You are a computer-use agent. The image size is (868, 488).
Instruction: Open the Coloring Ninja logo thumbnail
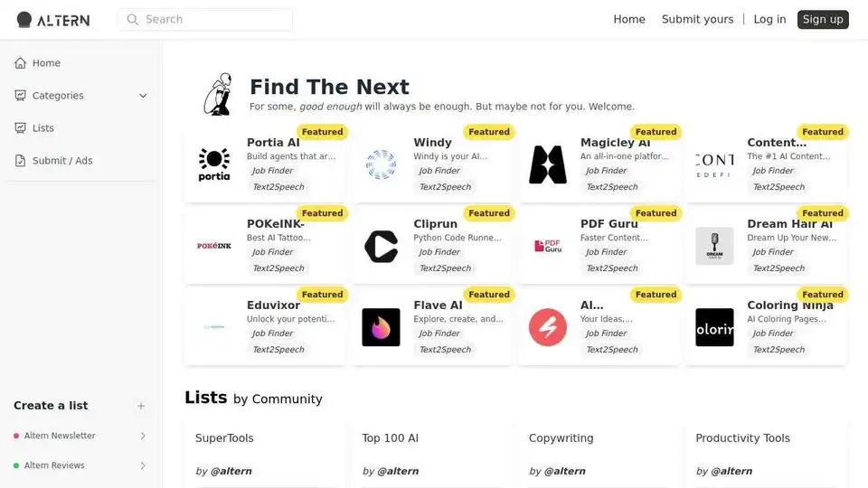click(714, 327)
